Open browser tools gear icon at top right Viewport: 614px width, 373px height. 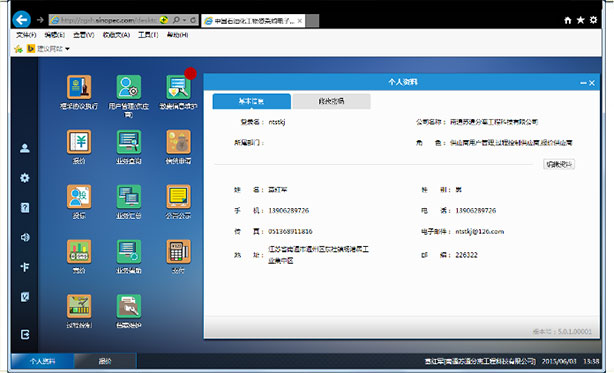(x=594, y=20)
